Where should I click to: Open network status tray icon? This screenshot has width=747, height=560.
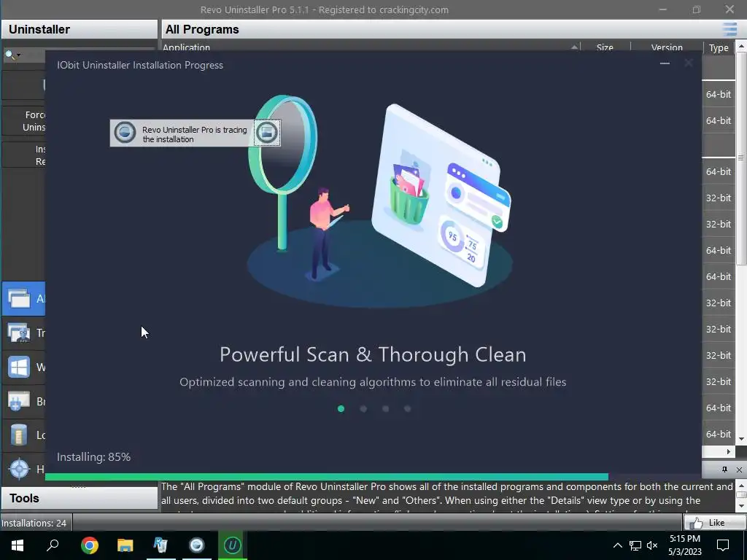[x=635, y=545]
